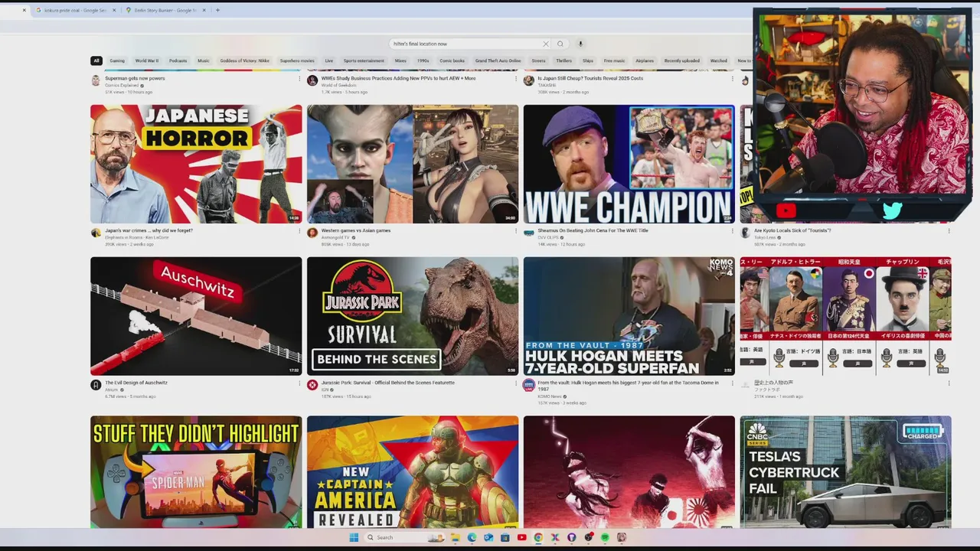The width and height of the screenshot is (980, 551).
Task: Open 'Is Japan Still Cheap?' video title
Action: pyautogui.click(x=590, y=78)
